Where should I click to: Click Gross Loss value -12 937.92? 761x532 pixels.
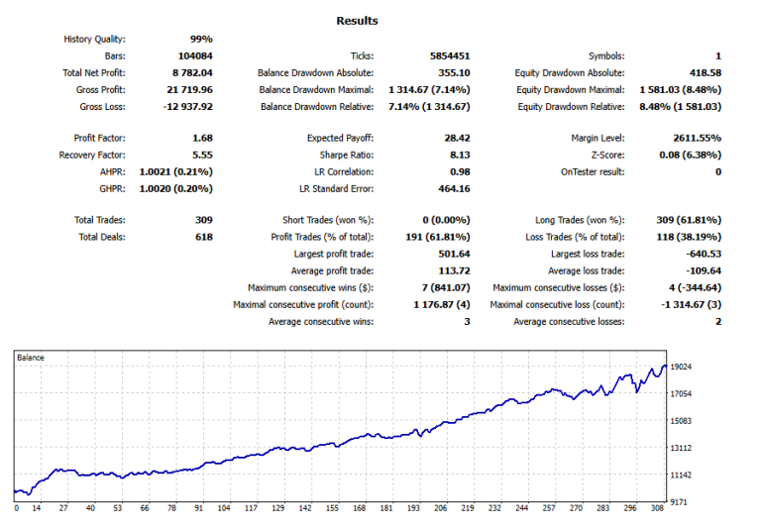pyautogui.click(x=188, y=107)
